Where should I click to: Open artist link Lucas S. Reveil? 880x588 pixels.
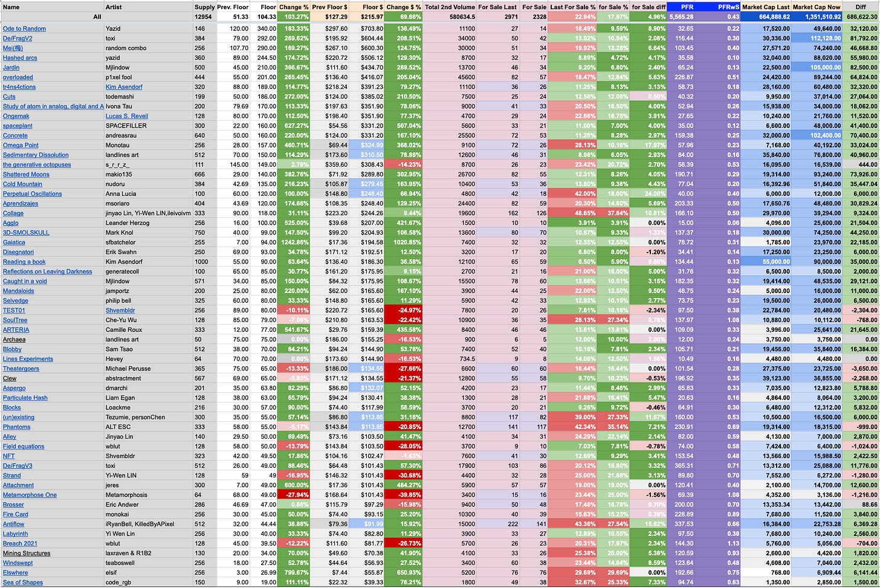pyautogui.click(x=127, y=116)
